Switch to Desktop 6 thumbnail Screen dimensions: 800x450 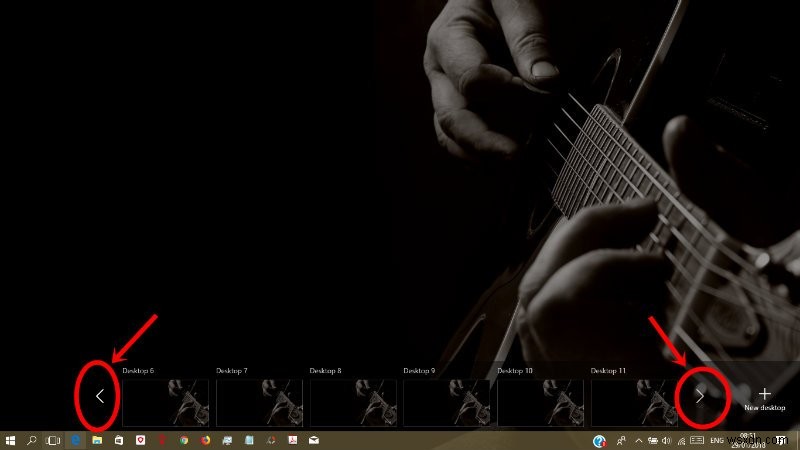coord(166,403)
